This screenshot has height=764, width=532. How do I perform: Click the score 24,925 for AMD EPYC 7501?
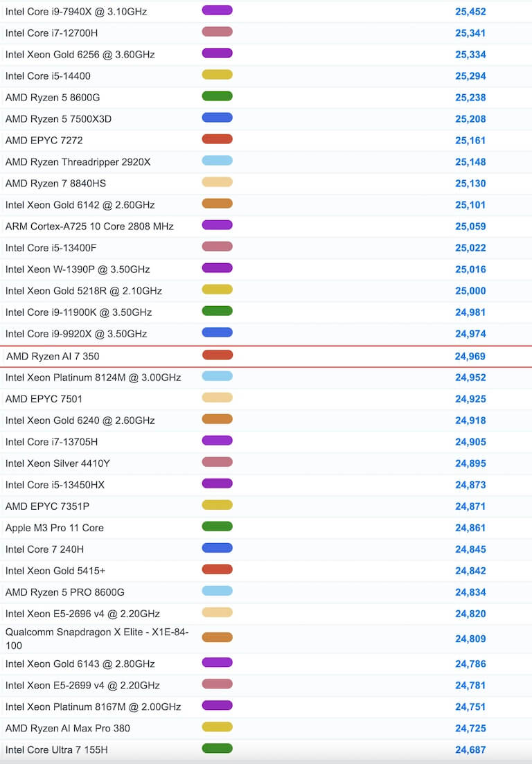click(470, 399)
